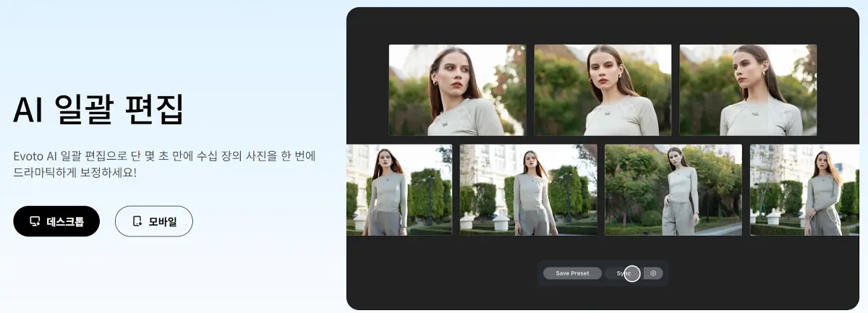Viewport: 868px width, 313px height.
Task: Select the second bottom-row full-body photo
Action: 528,190
